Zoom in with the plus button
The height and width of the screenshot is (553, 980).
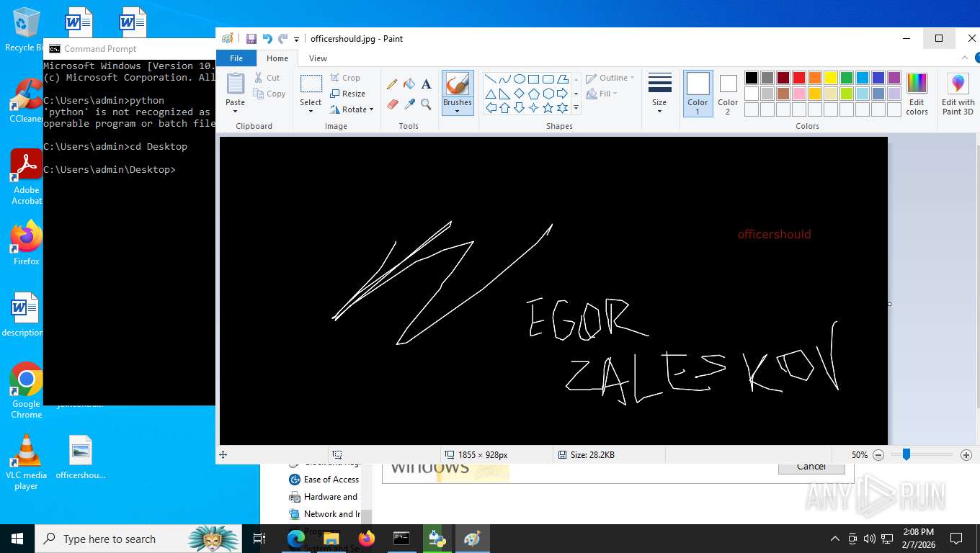[966, 455]
